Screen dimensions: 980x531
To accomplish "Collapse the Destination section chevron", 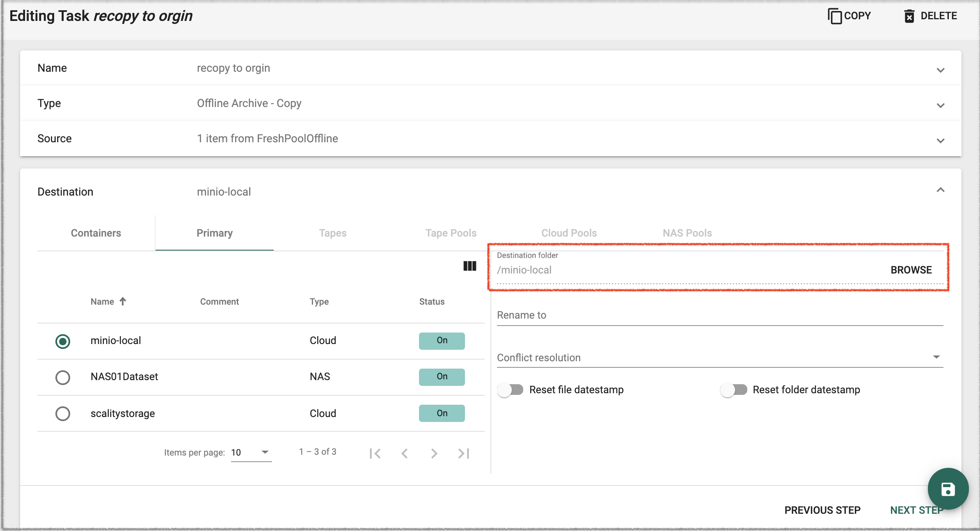I will [941, 189].
